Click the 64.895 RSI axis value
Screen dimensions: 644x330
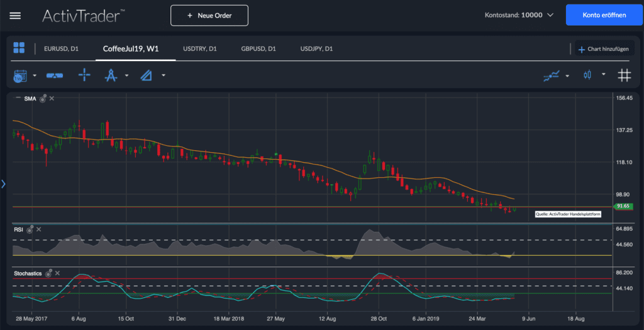[625, 229]
